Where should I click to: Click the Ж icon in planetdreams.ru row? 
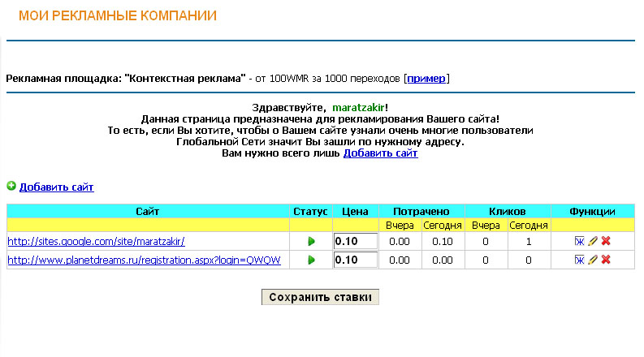(x=580, y=260)
